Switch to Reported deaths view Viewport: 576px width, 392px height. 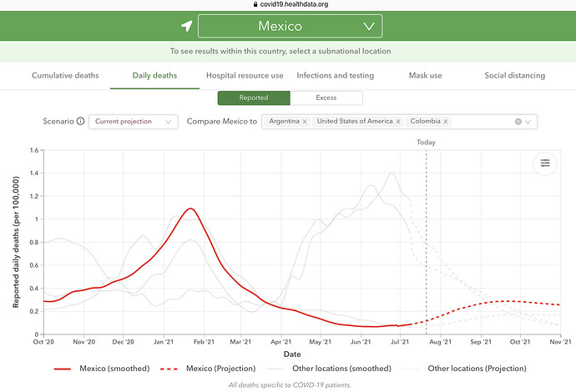tap(253, 98)
